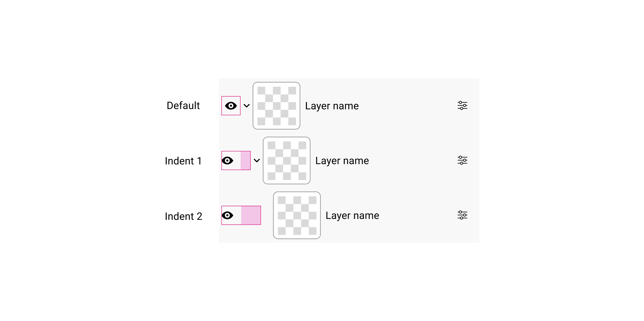The image size is (644, 321).
Task: Click the "Default" label
Action: point(183,106)
